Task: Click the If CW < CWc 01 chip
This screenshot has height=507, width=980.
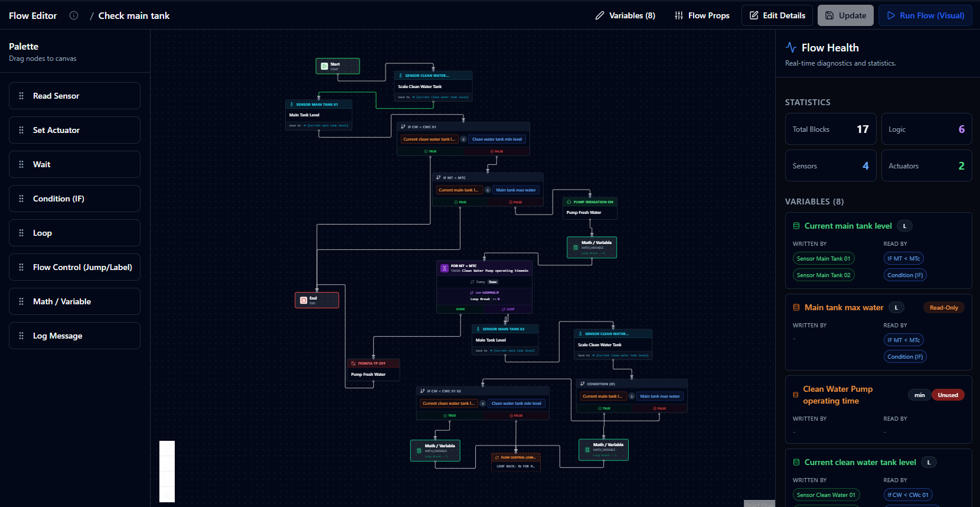Action: 908,495
